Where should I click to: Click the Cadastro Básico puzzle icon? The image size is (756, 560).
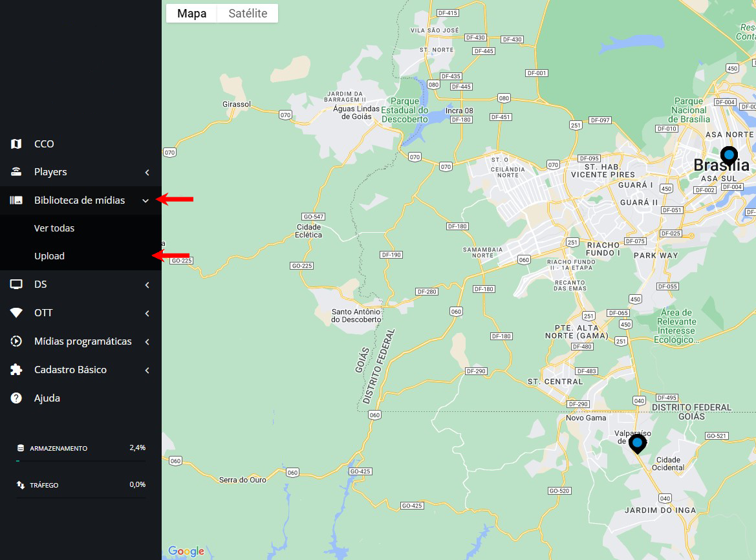pos(16,370)
